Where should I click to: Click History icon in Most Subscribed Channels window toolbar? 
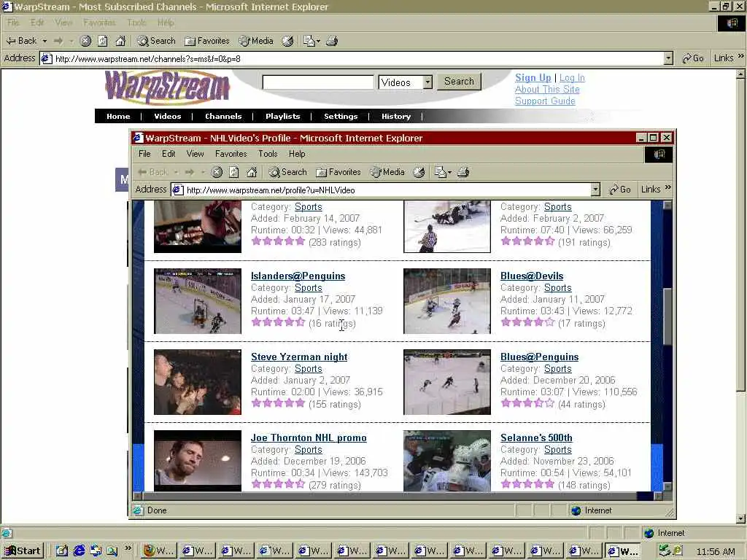pos(287,41)
